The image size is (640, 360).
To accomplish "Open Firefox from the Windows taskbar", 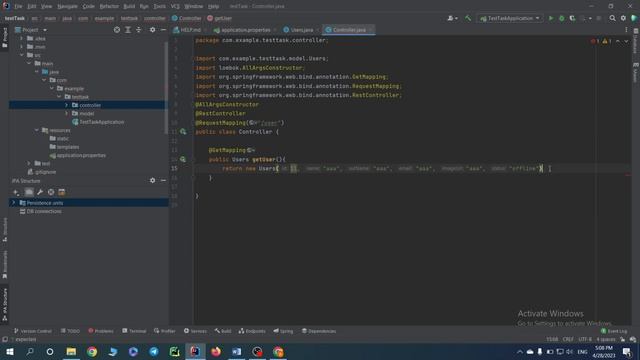I will pos(216,351).
